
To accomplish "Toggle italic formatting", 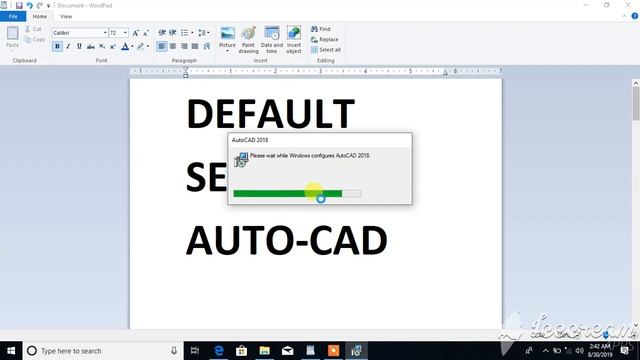I will [68, 47].
